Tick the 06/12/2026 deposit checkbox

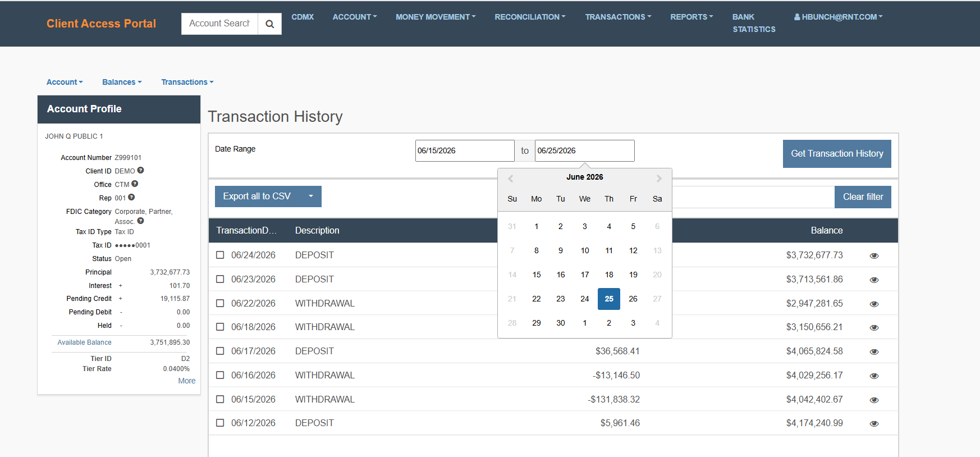220,423
